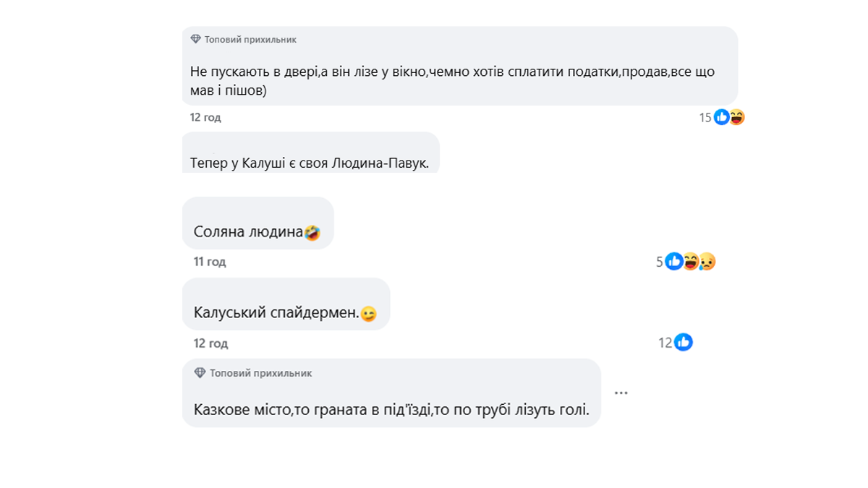Screen dimensions: 868x488
Task: Open the three-dot options for 'Казкове місто' comment
Action: 621,393
